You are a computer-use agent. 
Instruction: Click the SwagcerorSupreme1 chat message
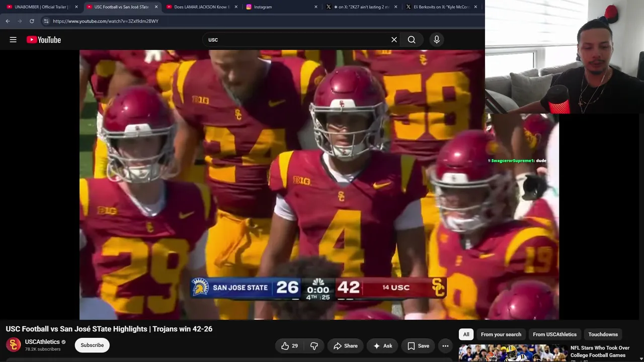click(x=517, y=161)
